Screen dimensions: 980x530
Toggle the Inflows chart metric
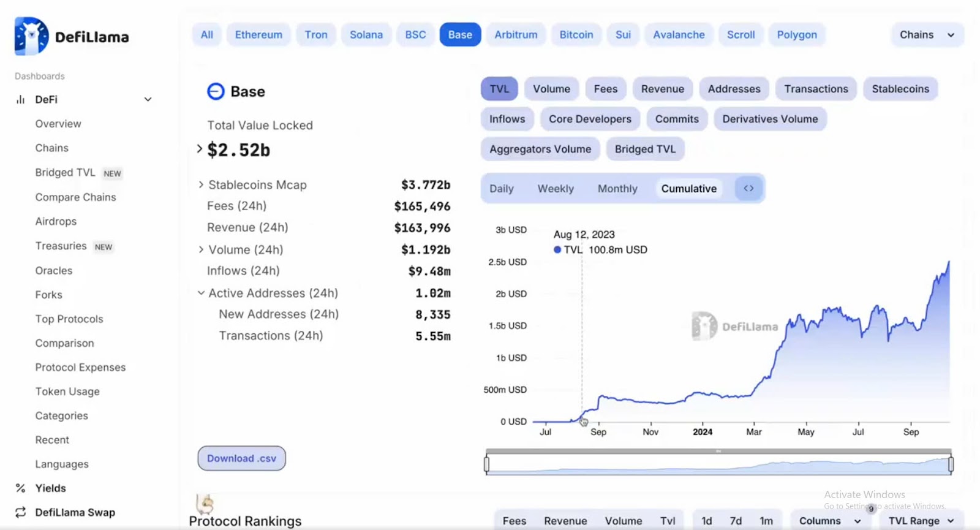coord(507,119)
